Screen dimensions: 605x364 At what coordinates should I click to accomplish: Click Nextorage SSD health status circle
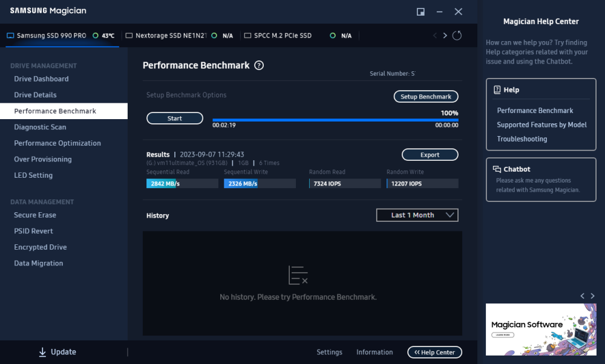pyautogui.click(x=214, y=36)
